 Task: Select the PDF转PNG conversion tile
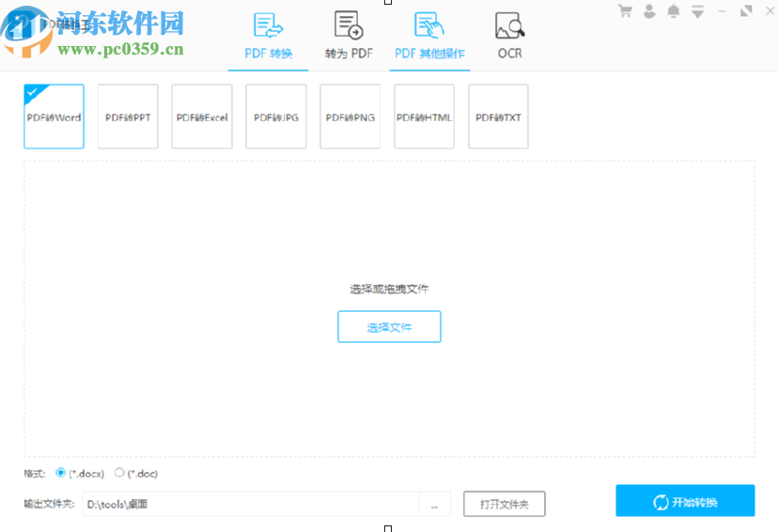350,117
